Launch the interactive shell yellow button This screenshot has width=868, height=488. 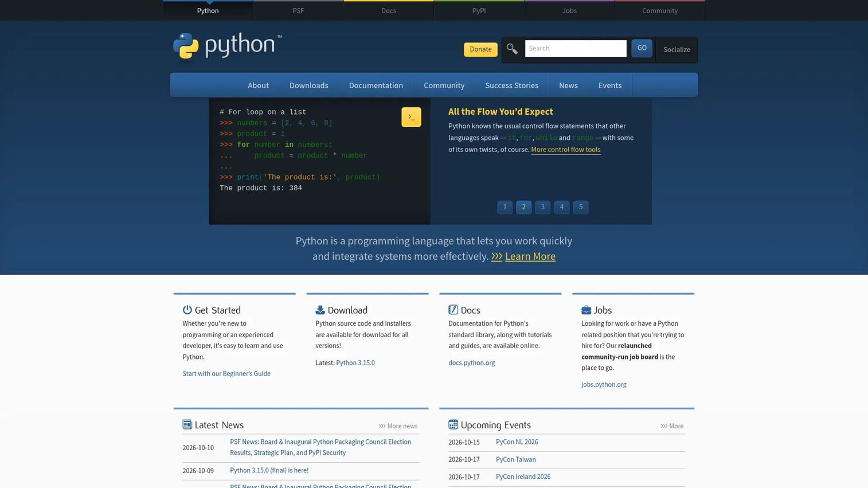click(x=411, y=117)
